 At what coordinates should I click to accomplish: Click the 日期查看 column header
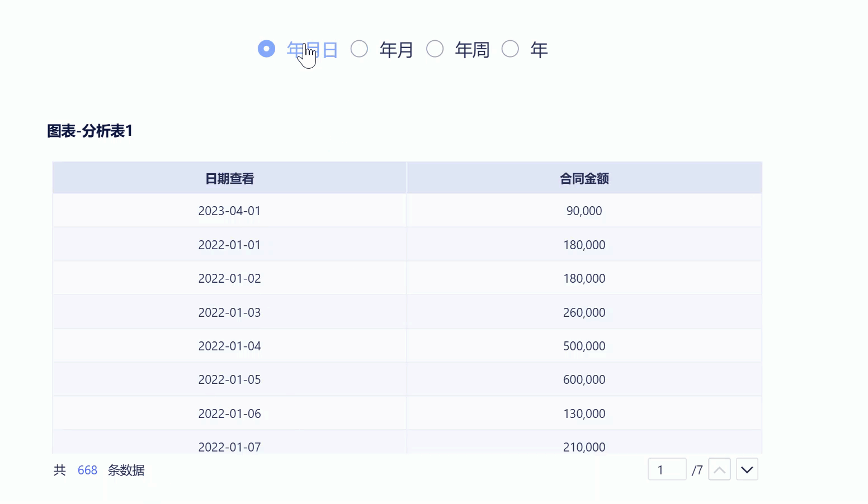click(x=229, y=179)
